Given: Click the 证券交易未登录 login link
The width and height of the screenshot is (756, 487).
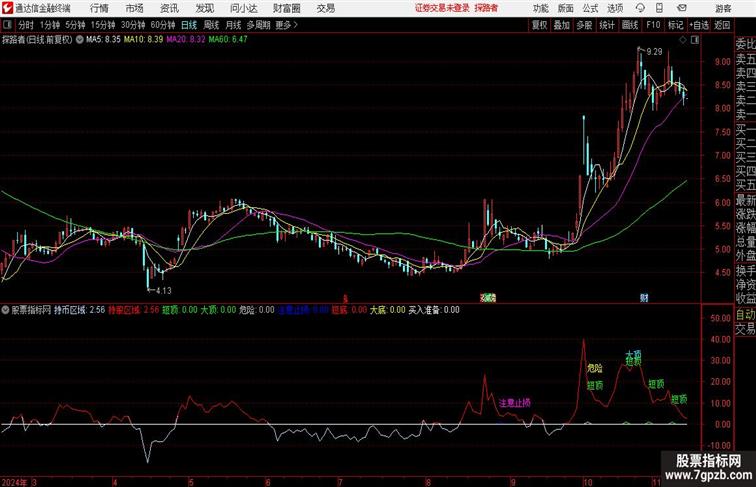Looking at the screenshot, I should (442, 8).
